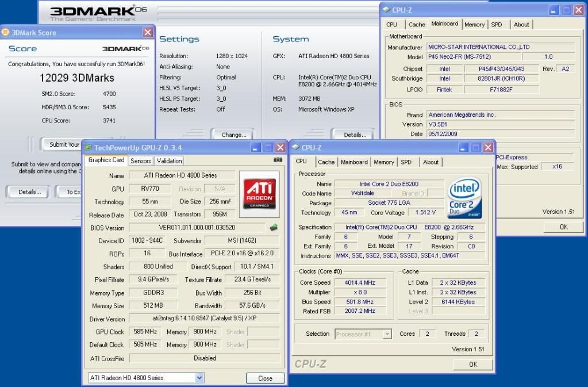Click the Core Speed 4014.4 MHz value
Viewport: 588px width, 387px height.
pos(360,282)
